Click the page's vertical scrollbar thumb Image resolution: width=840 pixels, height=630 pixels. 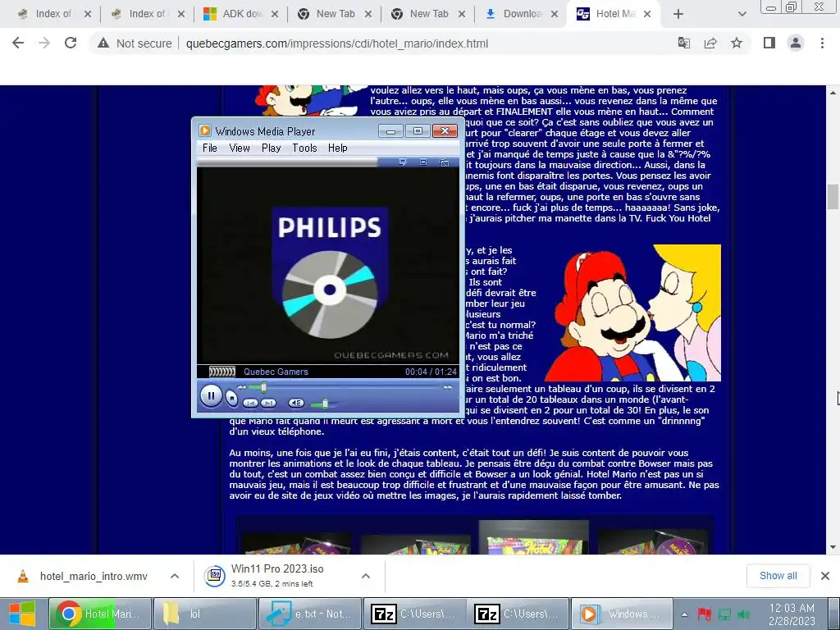point(833,197)
